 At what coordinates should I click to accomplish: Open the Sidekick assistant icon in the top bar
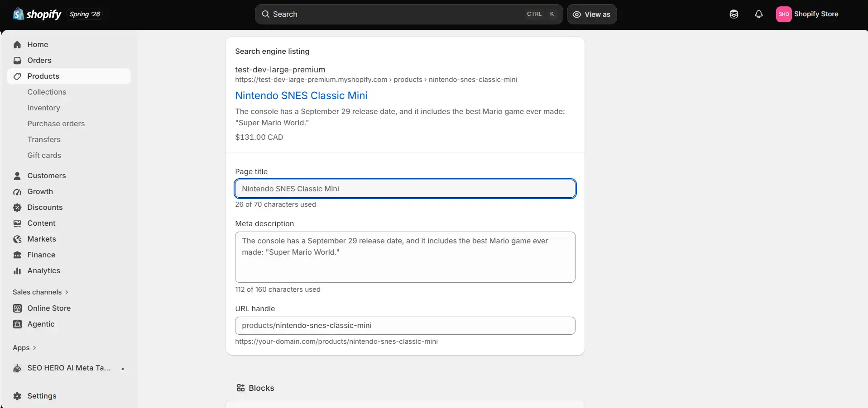pos(734,14)
